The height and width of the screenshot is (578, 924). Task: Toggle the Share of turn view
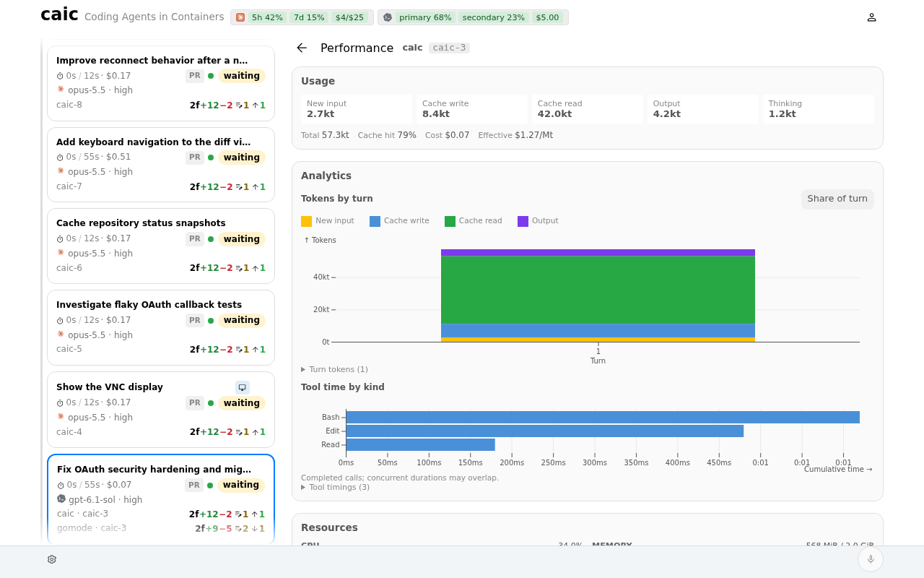click(837, 199)
